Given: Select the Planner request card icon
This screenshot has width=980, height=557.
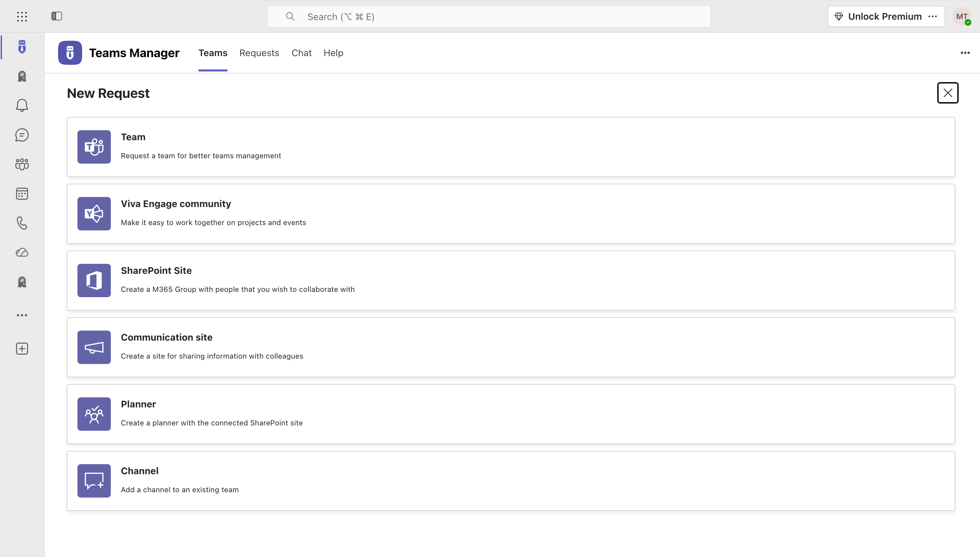Looking at the screenshot, I should click(94, 414).
